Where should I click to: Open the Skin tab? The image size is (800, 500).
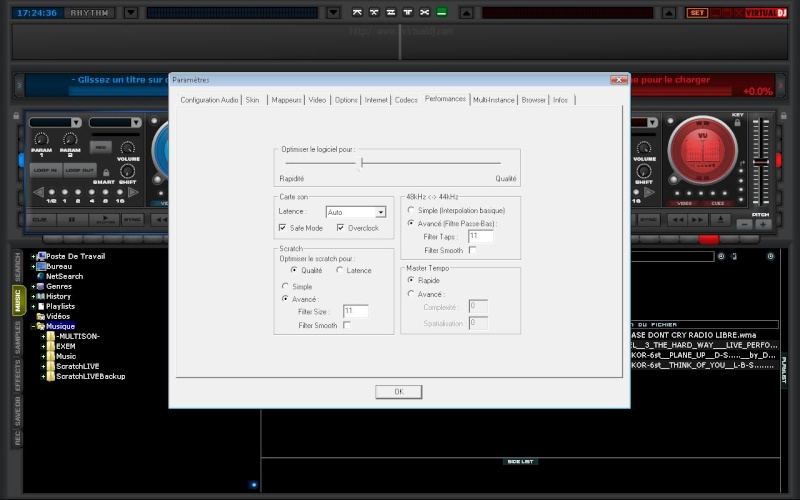point(253,100)
